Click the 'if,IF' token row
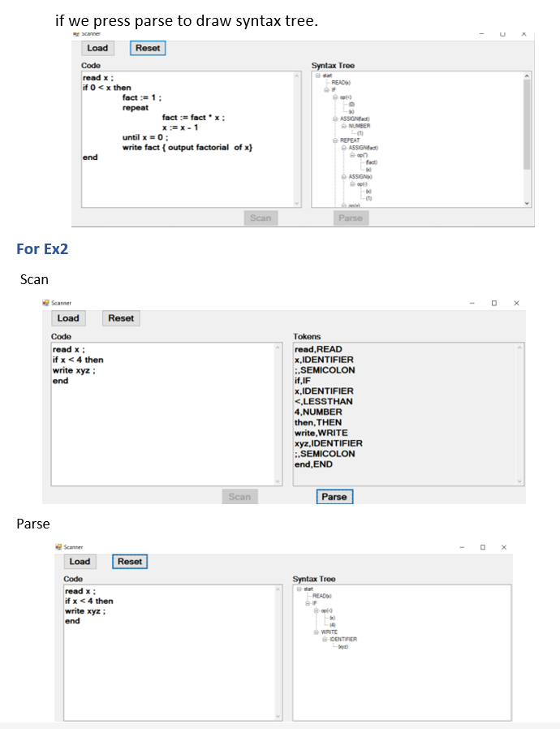 pyautogui.click(x=303, y=380)
